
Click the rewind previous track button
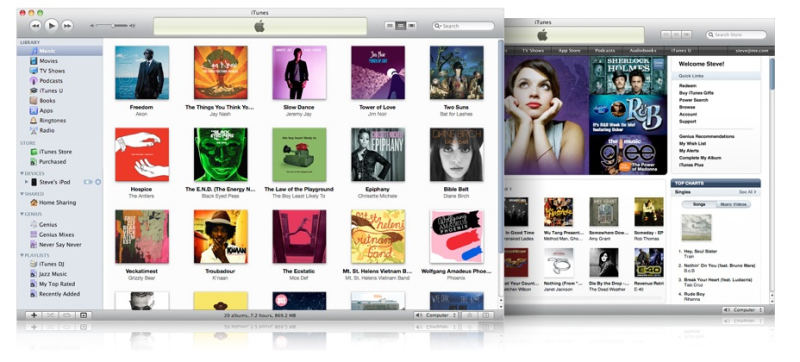(x=35, y=25)
